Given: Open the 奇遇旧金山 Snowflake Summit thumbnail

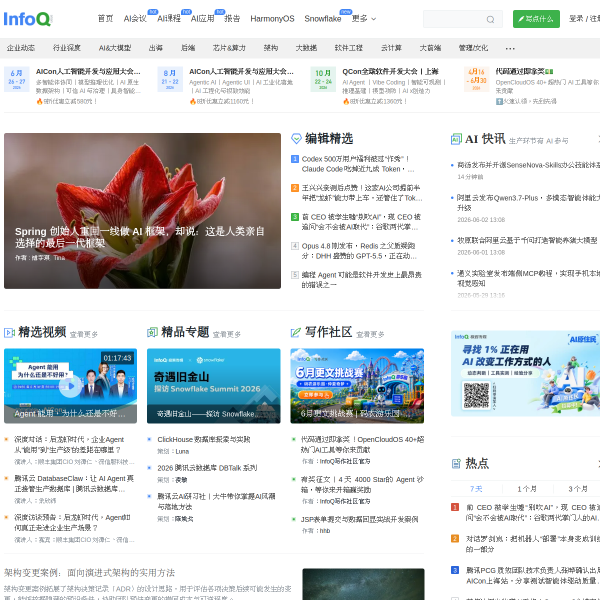Looking at the screenshot, I should [214, 386].
